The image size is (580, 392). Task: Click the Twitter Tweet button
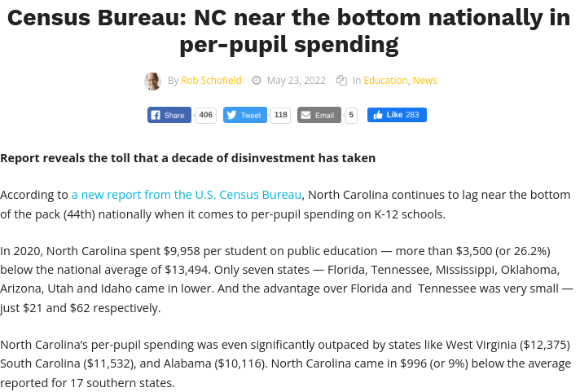(x=244, y=116)
